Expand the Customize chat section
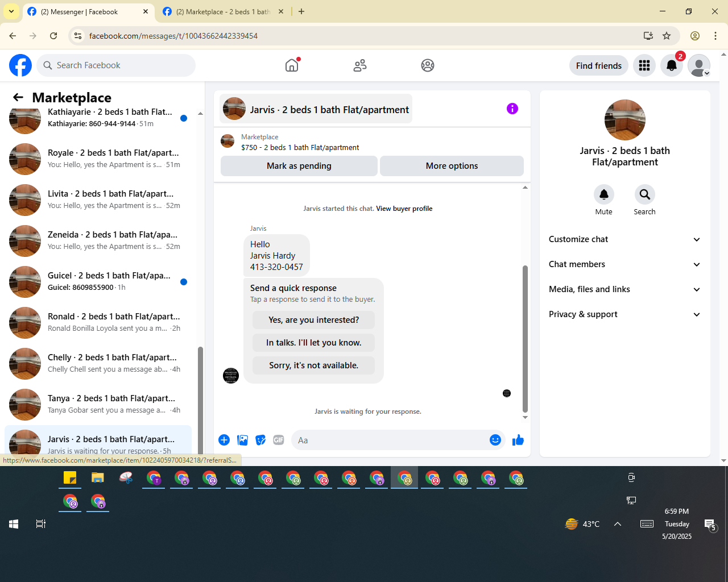The image size is (728, 582). pos(624,239)
